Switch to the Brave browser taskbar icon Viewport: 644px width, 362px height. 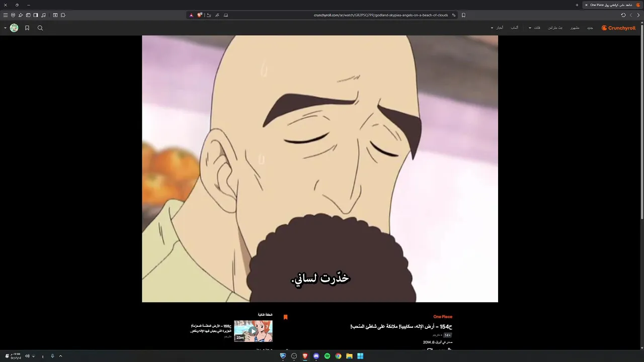tap(305, 356)
